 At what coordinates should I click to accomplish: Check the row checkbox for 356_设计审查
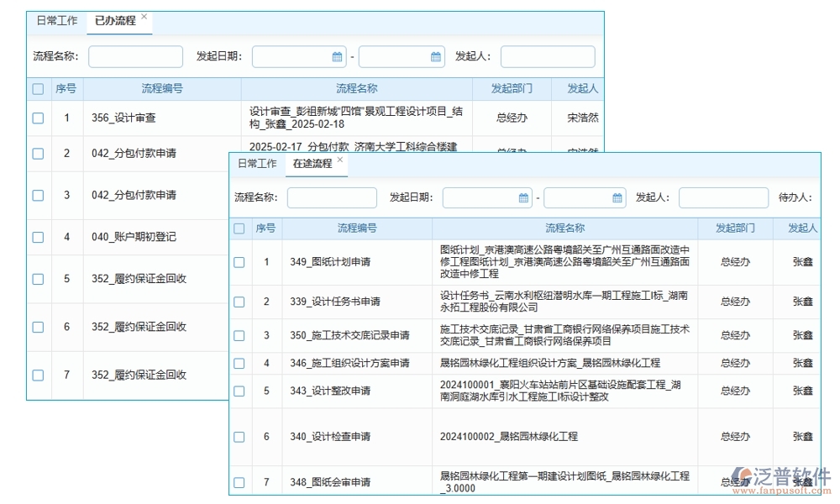(38, 118)
